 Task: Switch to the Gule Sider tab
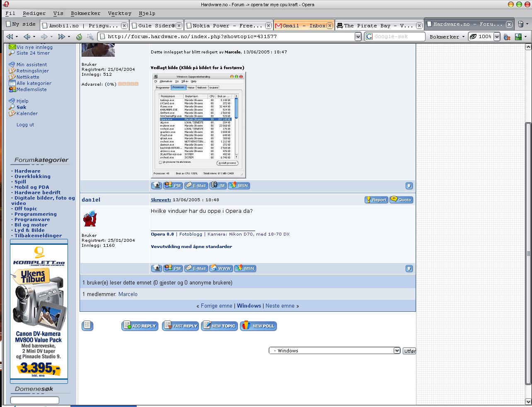pyautogui.click(x=157, y=25)
